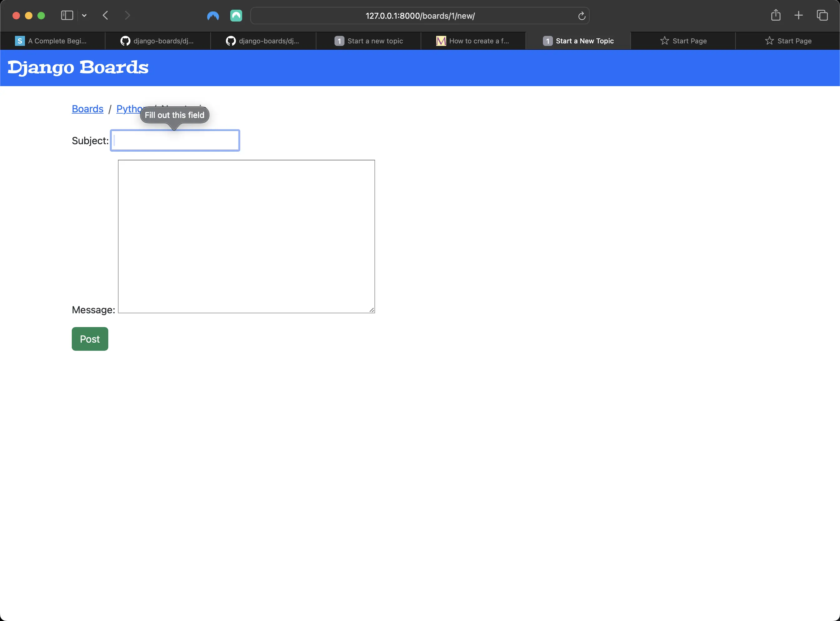Viewport: 840px width, 621px height.
Task: Open the Share icon in the toolbar
Action: (x=776, y=15)
